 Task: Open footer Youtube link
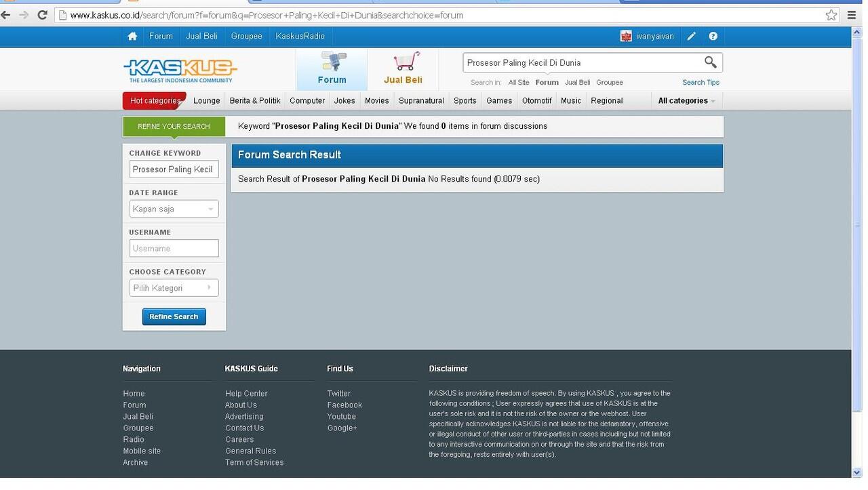pyautogui.click(x=341, y=417)
